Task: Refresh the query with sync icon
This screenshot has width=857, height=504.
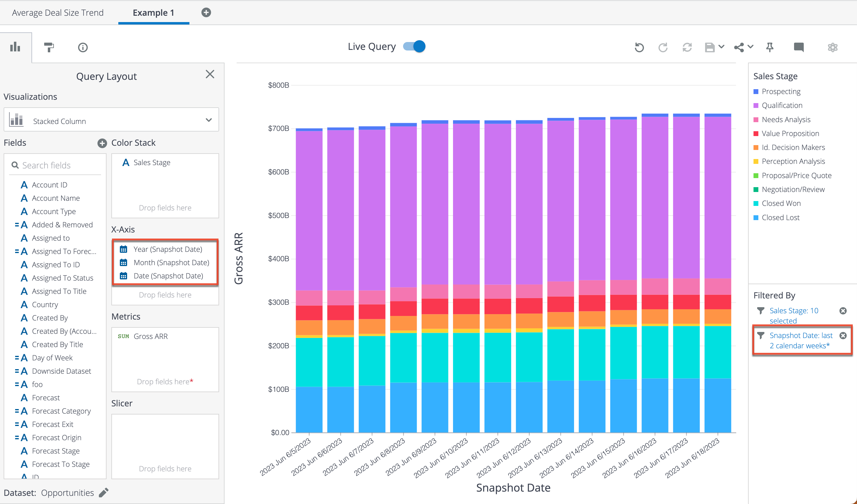Action: pyautogui.click(x=687, y=47)
